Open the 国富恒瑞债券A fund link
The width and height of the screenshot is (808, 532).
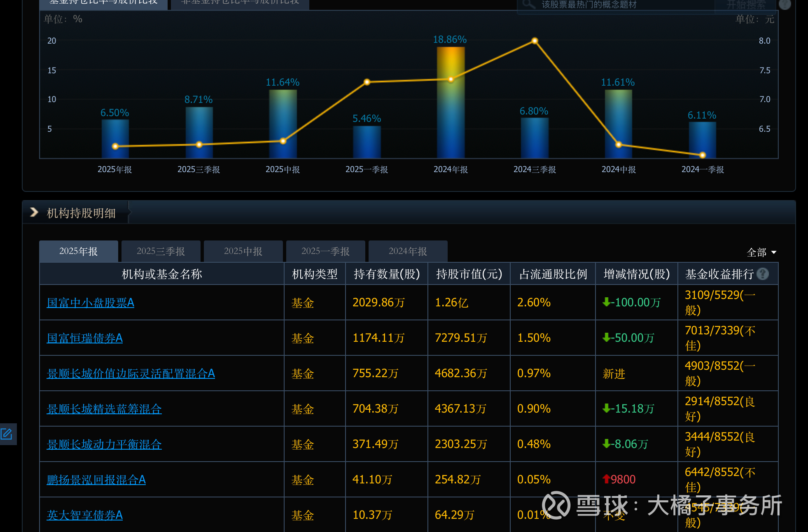click(85, 338)
